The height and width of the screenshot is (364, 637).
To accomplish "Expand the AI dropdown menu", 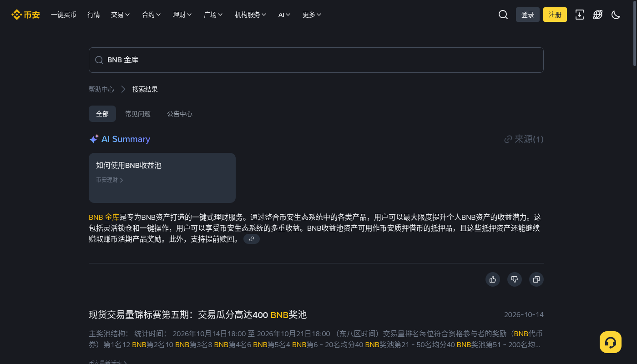I will tap(284, 15).
